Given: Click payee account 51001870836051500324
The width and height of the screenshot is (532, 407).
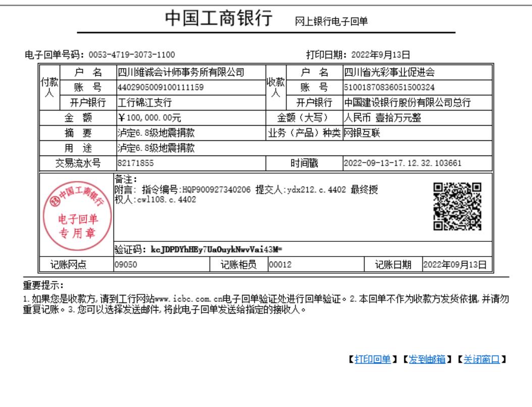Looking at the screenshot, I should [389, 87].
